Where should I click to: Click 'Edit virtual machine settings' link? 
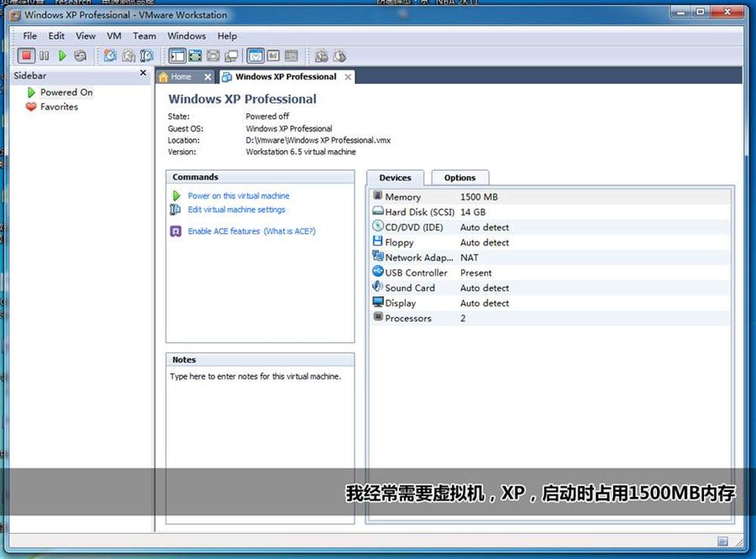click(x=236, y=210)
